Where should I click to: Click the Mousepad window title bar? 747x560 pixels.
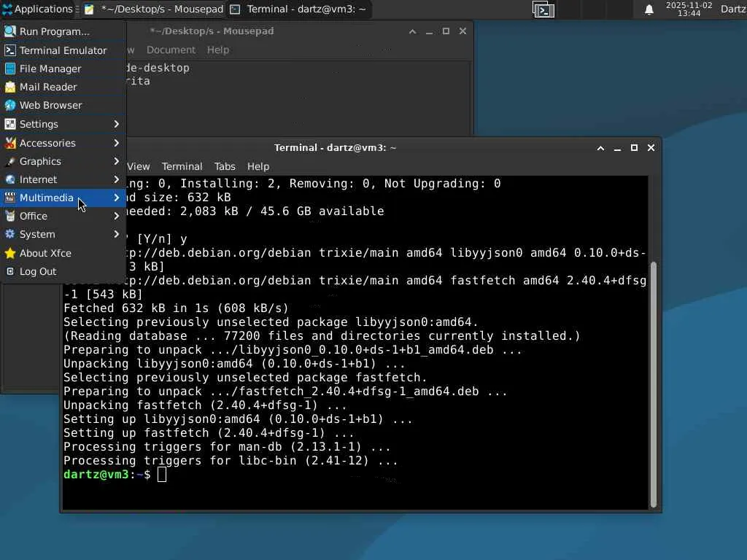pos(212,31)
